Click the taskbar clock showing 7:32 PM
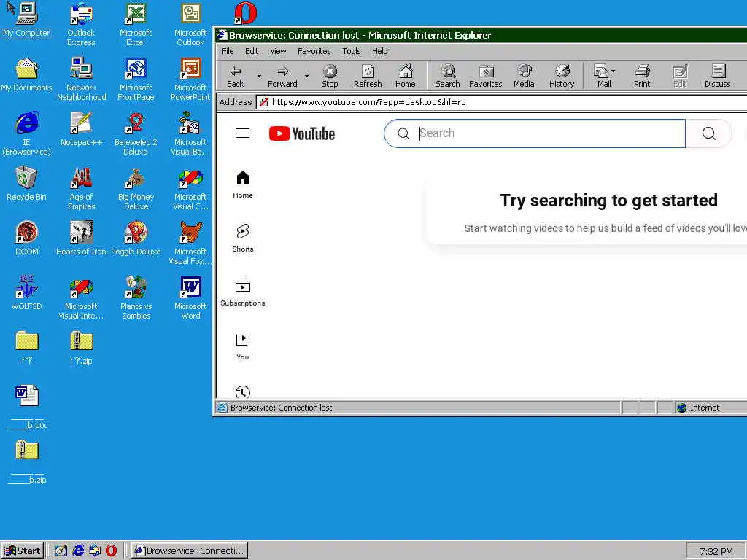The image size is (747, 560). (716, 551)
